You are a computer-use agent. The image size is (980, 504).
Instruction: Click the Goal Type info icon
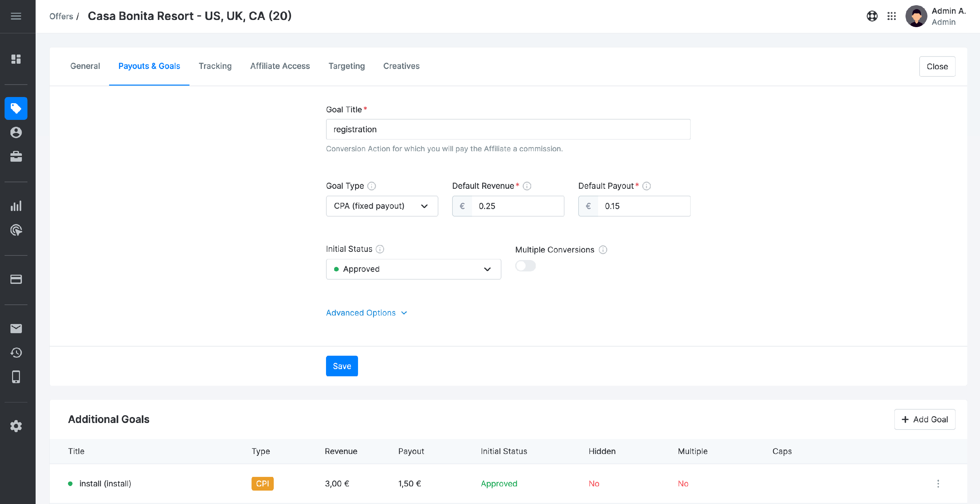(372, 186)
